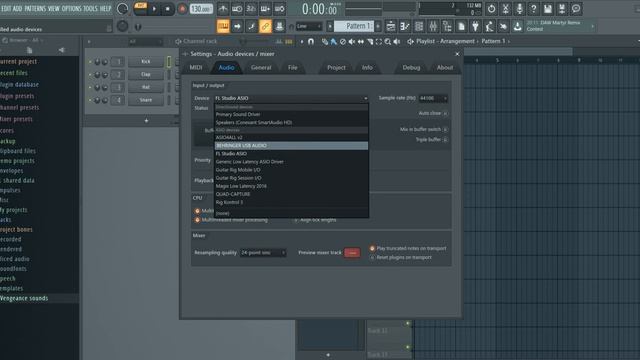Toggle Play truncated notes on transport
This screenshot has width=640, height=360.
coord(372,248)
